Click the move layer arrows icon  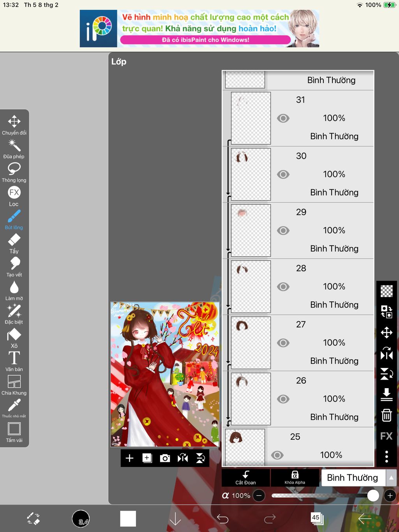pos(387,332)
